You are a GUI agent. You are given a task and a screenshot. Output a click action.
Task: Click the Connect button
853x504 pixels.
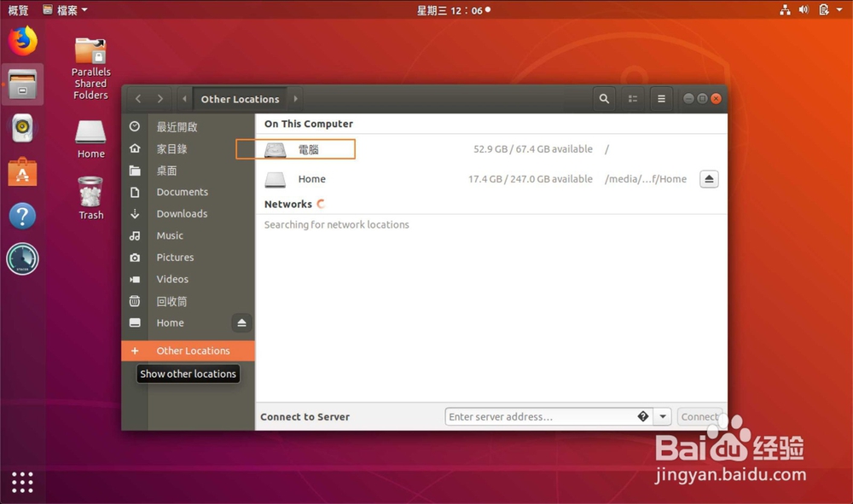click(x=699, y=417)
